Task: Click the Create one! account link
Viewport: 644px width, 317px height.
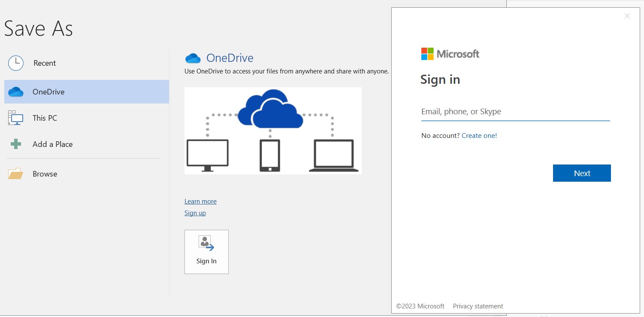Action: (x=479, y=136)
